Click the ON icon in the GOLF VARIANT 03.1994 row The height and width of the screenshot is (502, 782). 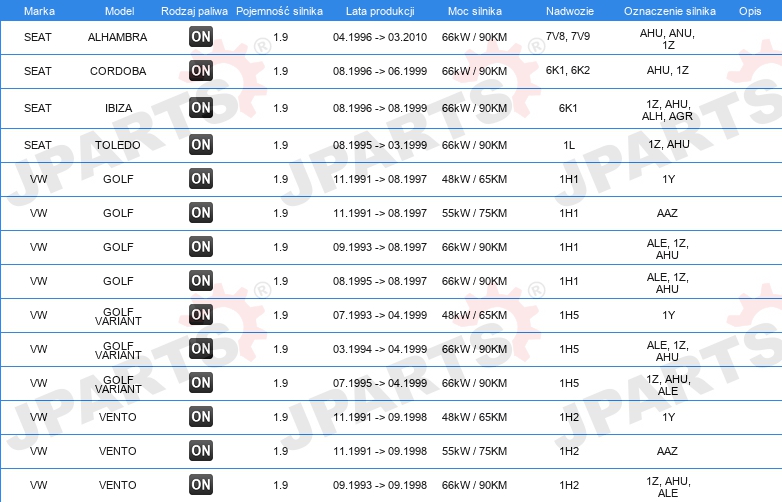tap(201, 348)
